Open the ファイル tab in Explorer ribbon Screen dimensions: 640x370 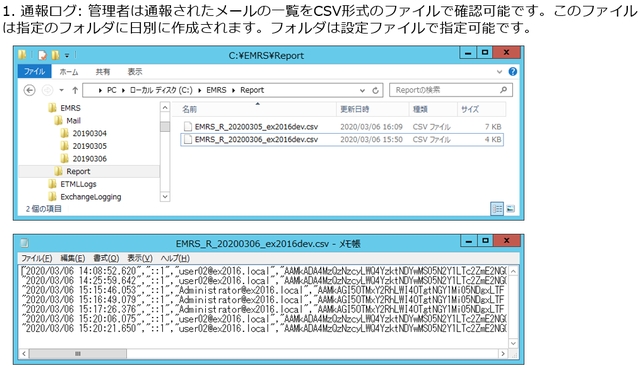[x=34, y=71]
